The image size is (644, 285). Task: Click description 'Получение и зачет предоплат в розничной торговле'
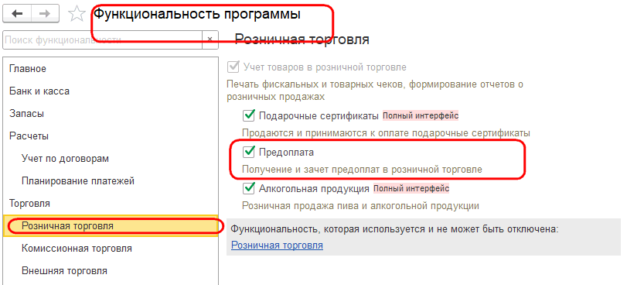click(x=362, y=169)
